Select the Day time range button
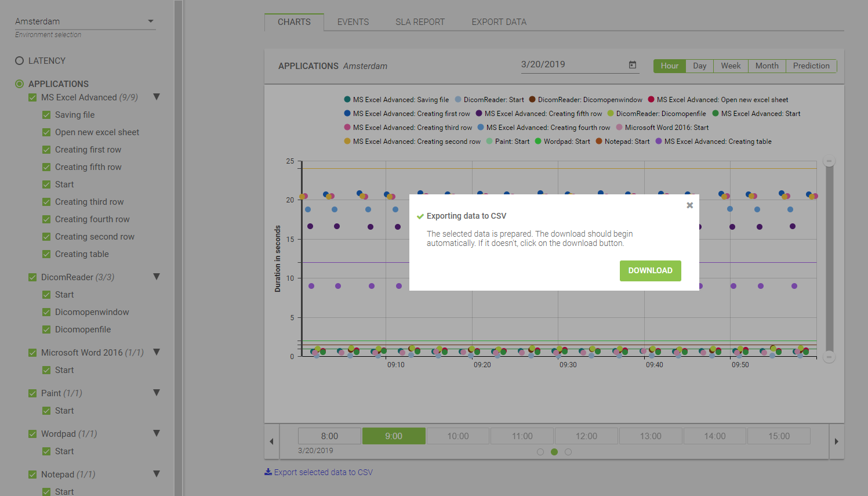Image resolution: width=868 pixels, height=496 pixels. point(700,66)
